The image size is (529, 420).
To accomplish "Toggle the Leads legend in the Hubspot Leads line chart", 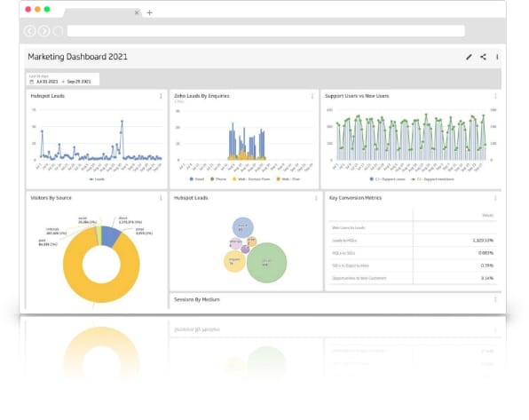I will 97,179.
